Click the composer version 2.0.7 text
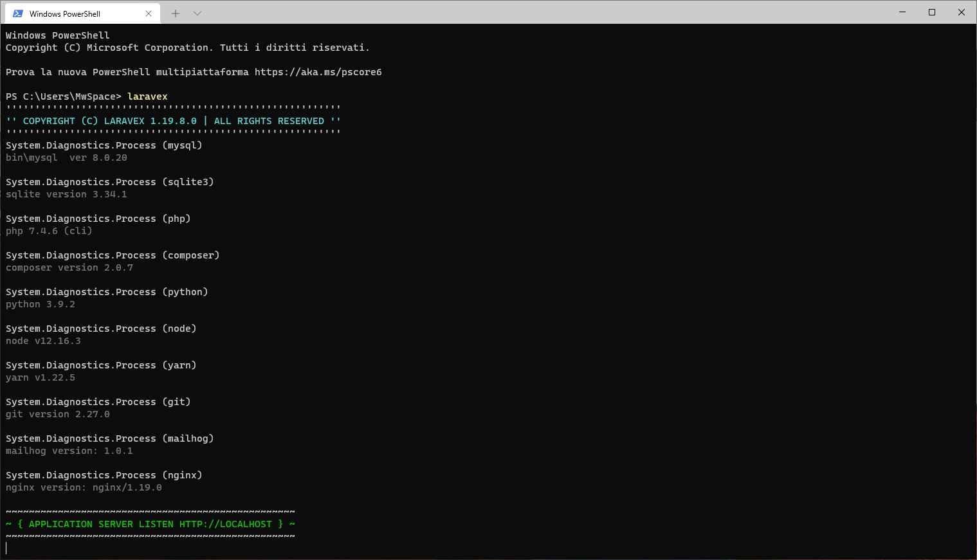Viewport: 977px width, 560px height. point(69,267)
